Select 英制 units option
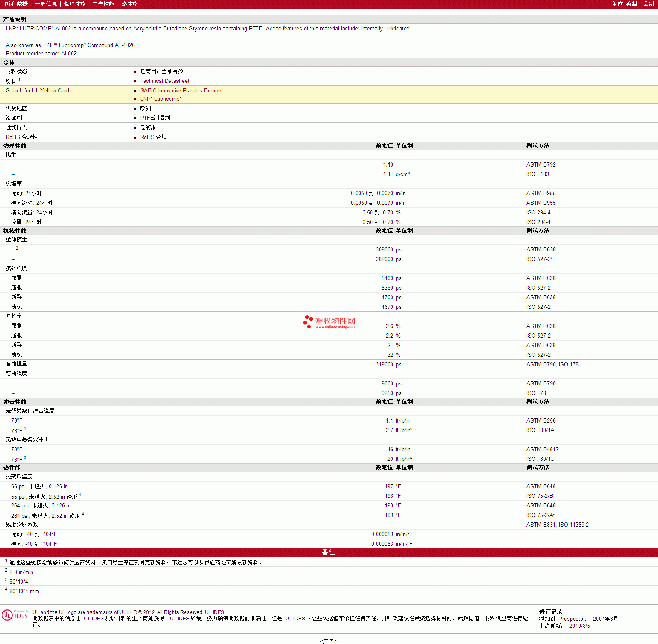Screen dimensions: 658x644 pos(631,4)
